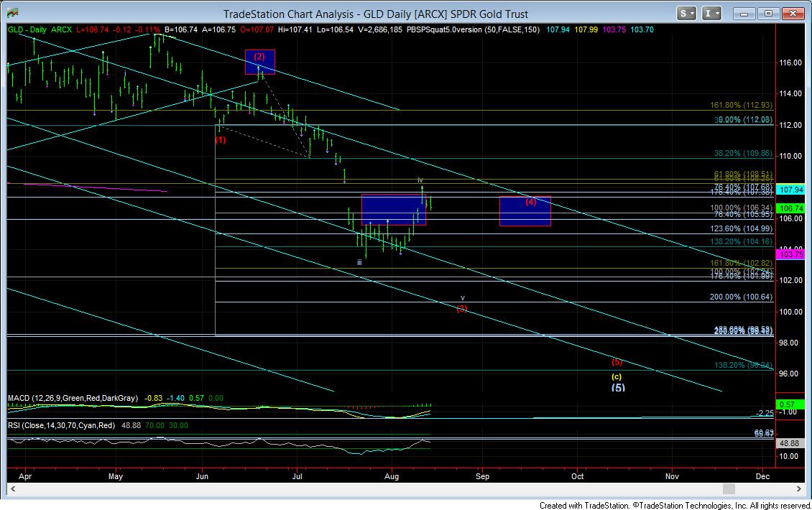Select the red (3) wave label
The image size is (812, 510).
pos(462,309)
